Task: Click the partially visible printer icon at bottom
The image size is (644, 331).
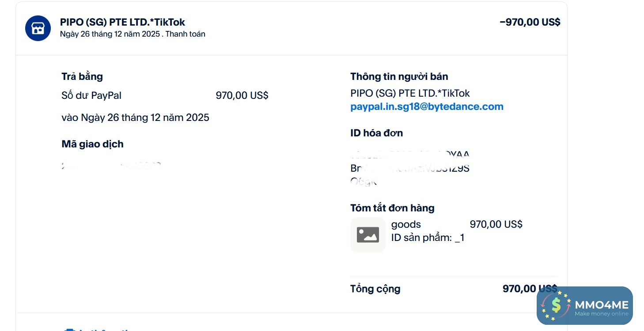Action: click(70, 329)
